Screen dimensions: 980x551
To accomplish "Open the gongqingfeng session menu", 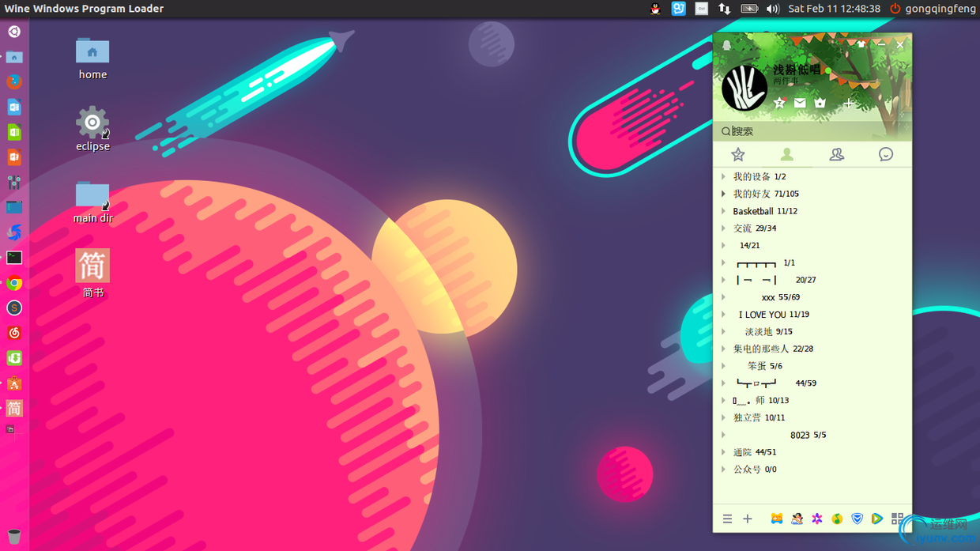I will (x=932, y=9).
